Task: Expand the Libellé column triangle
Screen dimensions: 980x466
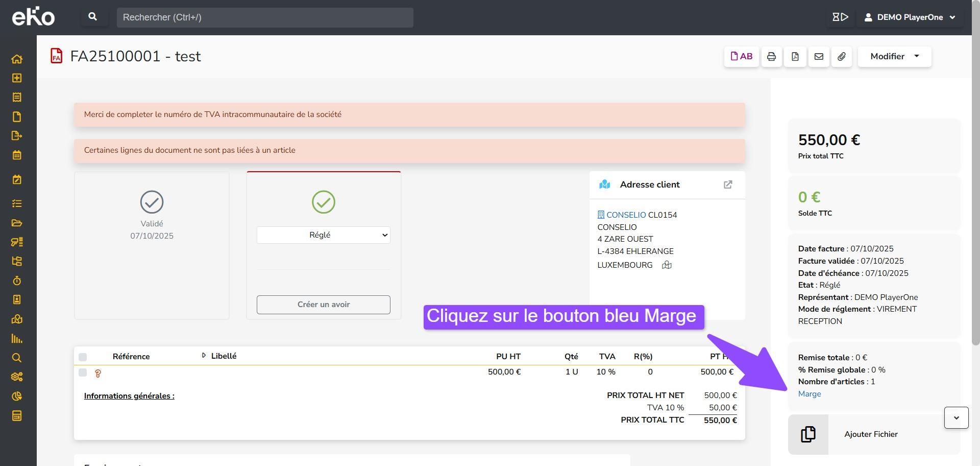Action: coord(204,356)
